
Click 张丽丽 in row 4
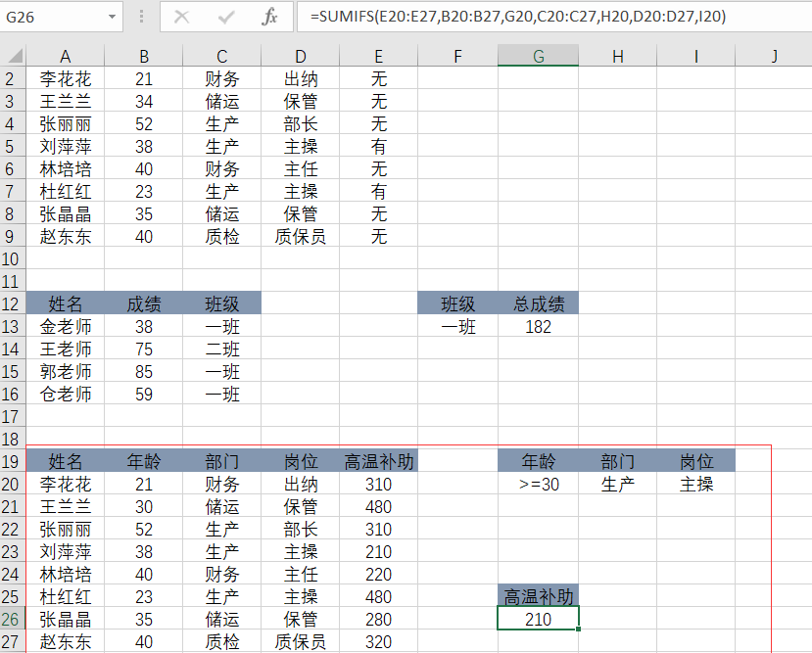66,124
